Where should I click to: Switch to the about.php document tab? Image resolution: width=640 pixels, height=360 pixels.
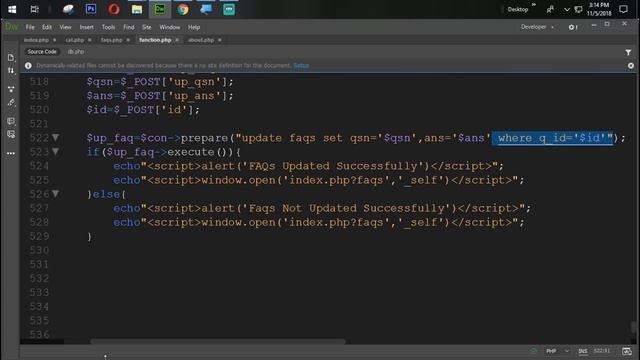click(201, 40)
